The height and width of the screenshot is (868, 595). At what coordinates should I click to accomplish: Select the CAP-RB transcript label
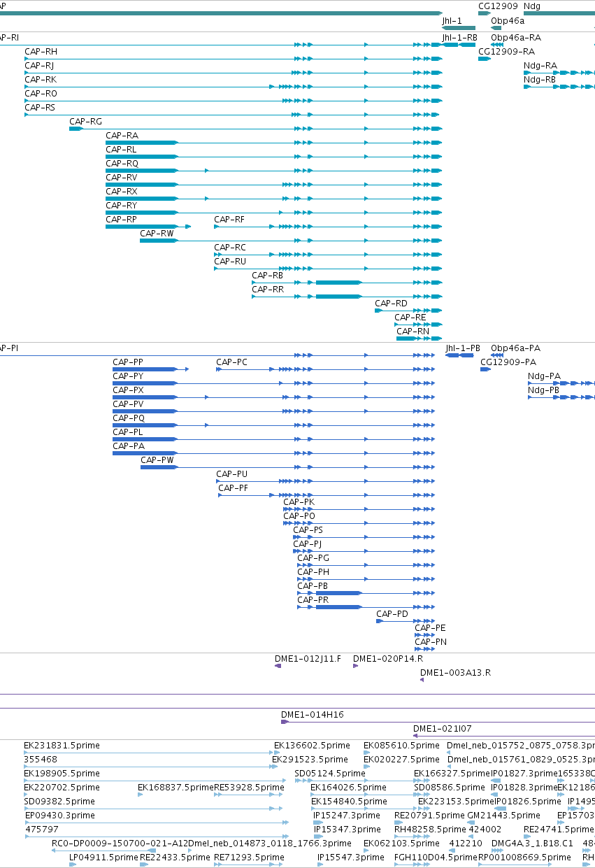click(x=268, y=276)
